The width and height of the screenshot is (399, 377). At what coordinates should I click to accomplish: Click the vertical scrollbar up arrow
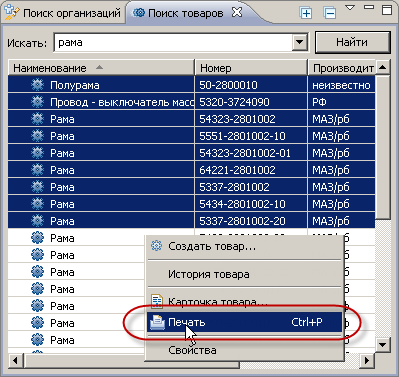[x=382, y=67]
